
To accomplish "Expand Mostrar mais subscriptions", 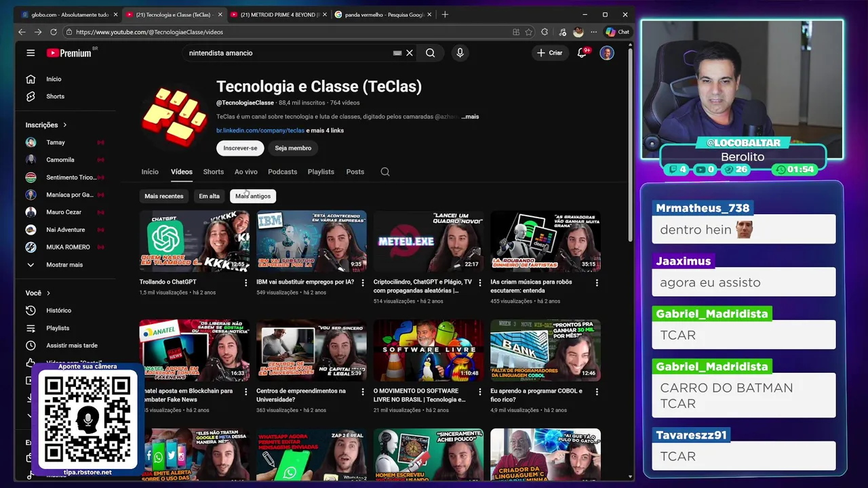I will pyautogui.click(x=64, y=265).
